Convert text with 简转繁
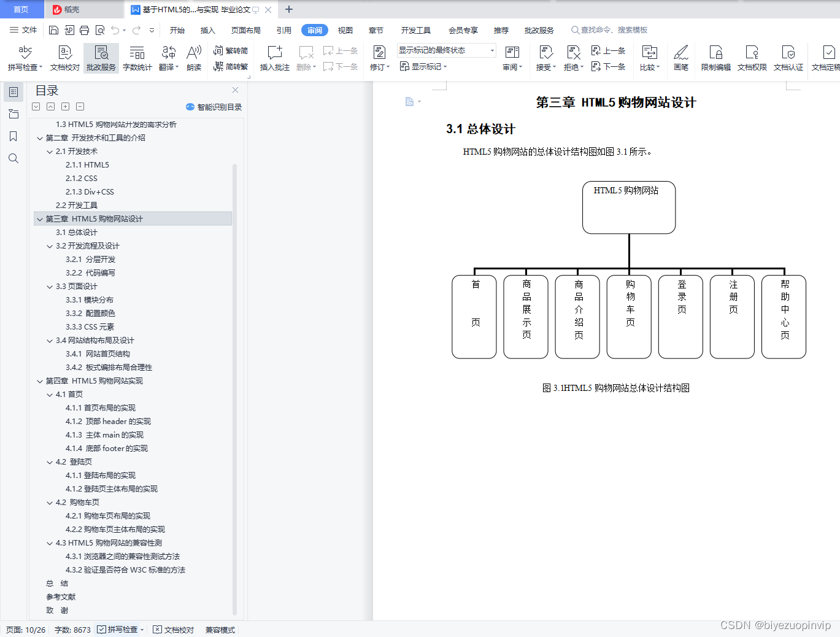840x637 pixels. tap(231, 66)
